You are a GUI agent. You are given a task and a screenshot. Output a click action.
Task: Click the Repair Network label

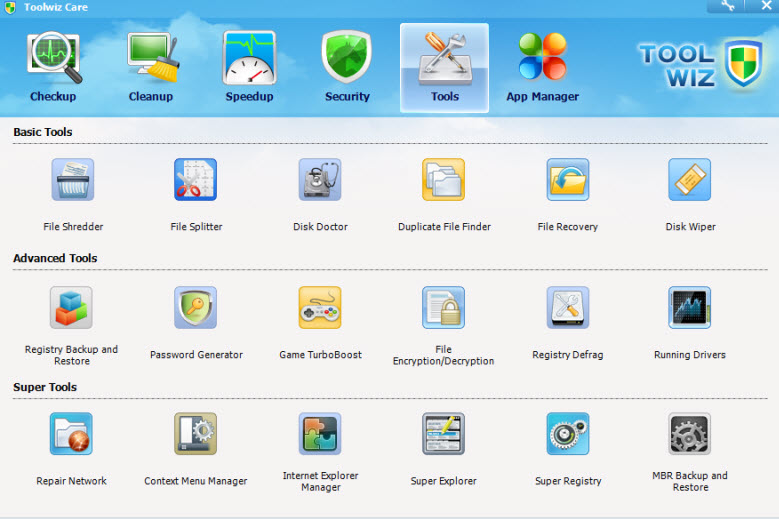(x=72, y=481)
